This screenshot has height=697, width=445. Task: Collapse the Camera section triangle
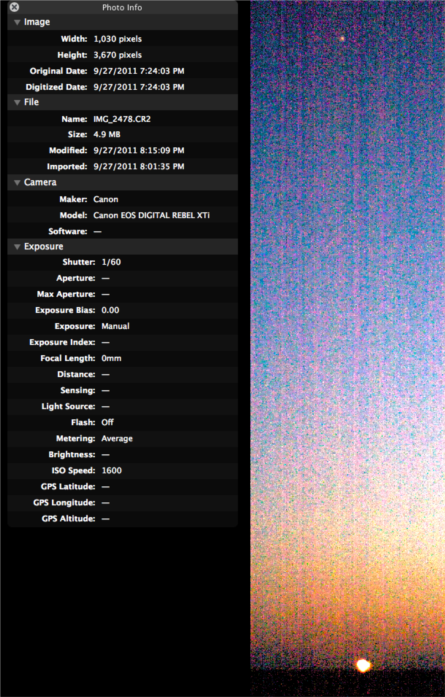click(x=17, y=182)
